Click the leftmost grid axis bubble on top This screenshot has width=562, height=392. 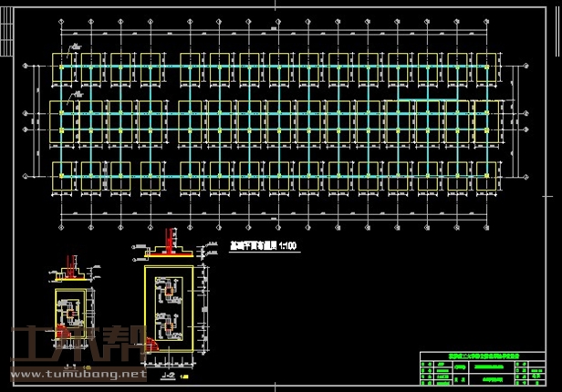(x=62, y=22)
